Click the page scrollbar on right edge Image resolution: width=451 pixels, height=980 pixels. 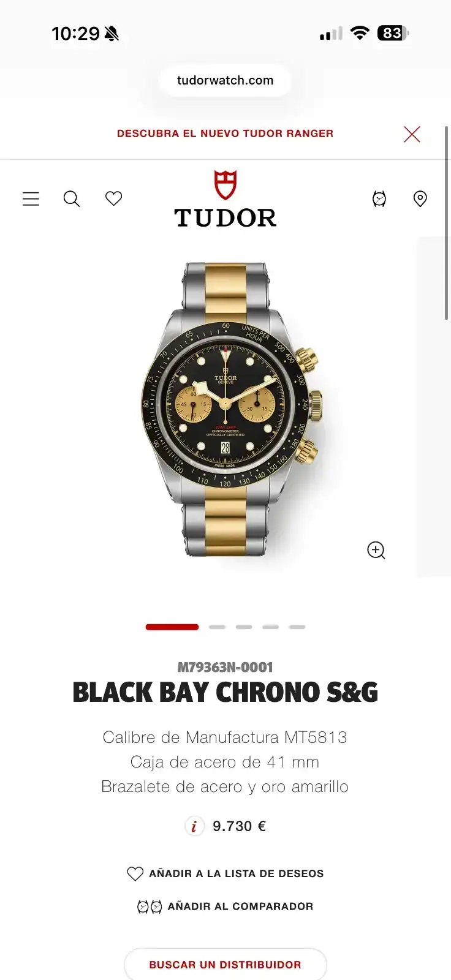point(447,223)
